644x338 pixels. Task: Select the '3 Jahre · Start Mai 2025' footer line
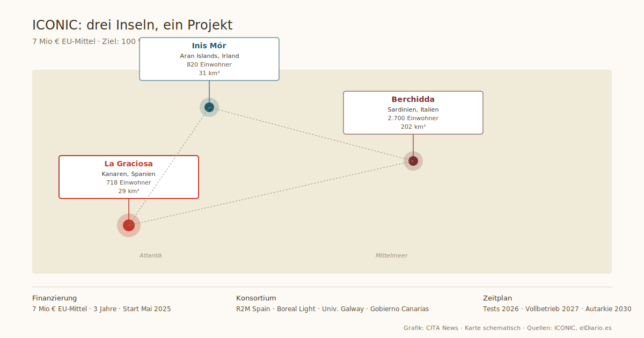[132, 309]
